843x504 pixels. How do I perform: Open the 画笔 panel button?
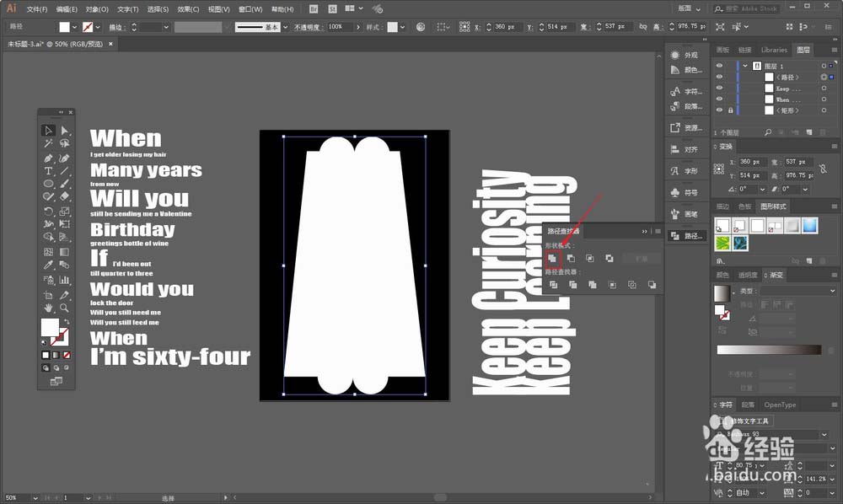coord(685,214)
